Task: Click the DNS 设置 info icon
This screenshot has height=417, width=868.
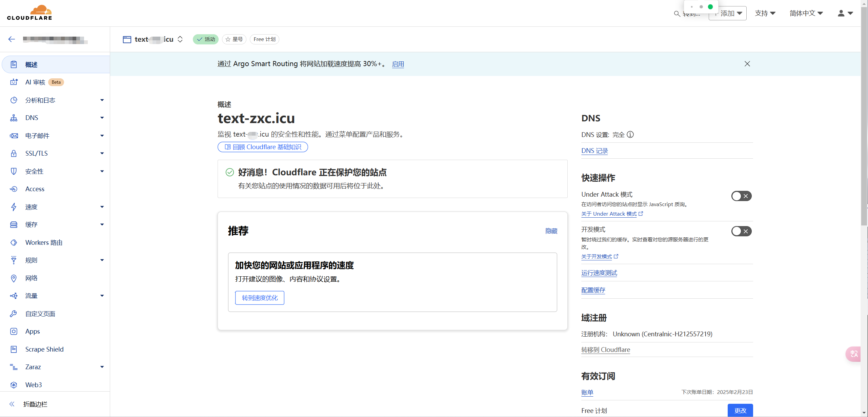Action: point(630,135)
